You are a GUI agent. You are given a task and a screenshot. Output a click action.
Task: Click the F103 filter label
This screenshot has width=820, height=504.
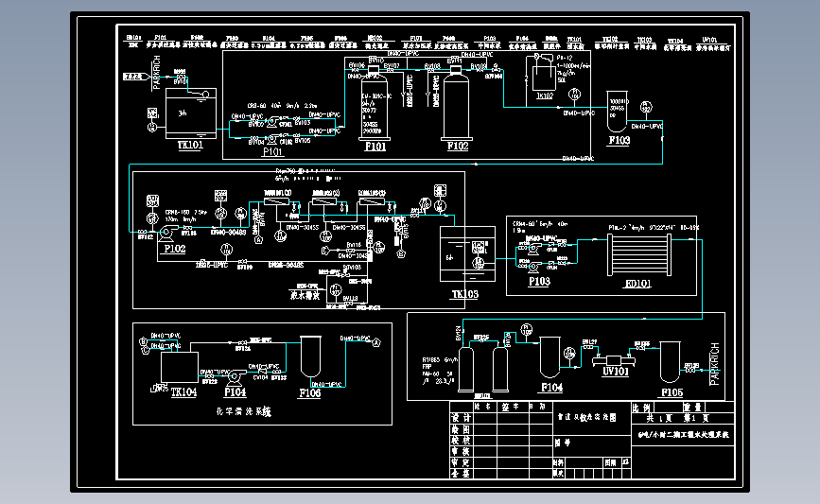pos(619,140)
